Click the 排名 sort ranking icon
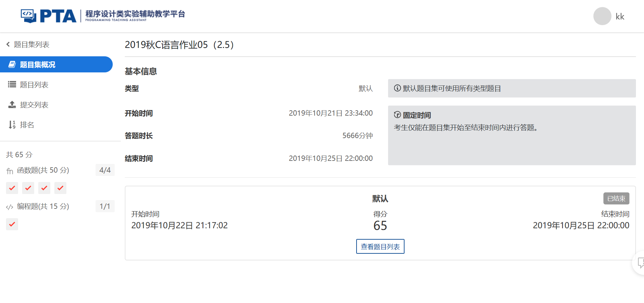This screenshot has width=644, height=303. 12,125
